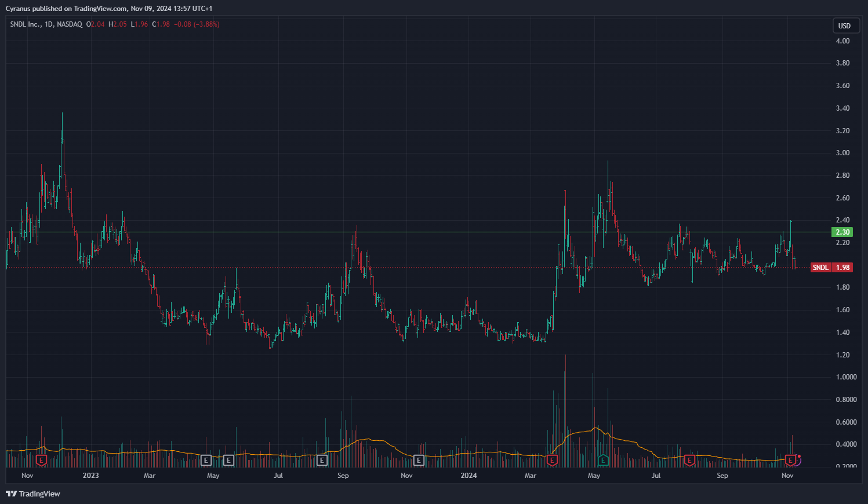The image size is (868, 504).
Task: Click the 2.40 price axis label
Action: coord(842,220)
